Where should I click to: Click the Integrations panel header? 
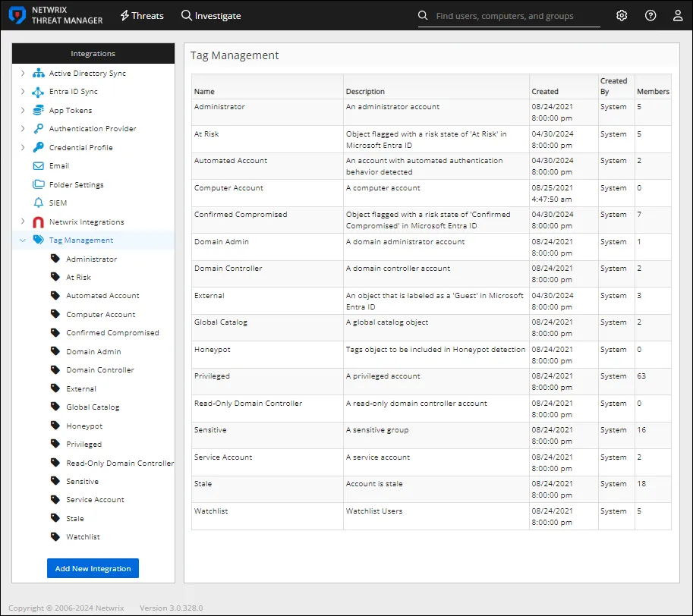tap(93, 53)
